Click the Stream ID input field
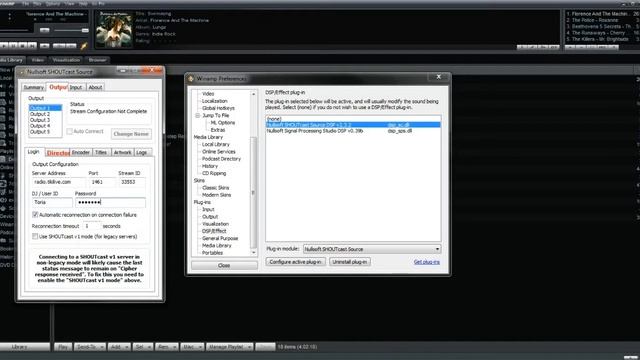640x360 pixels. tap(131, 182)
